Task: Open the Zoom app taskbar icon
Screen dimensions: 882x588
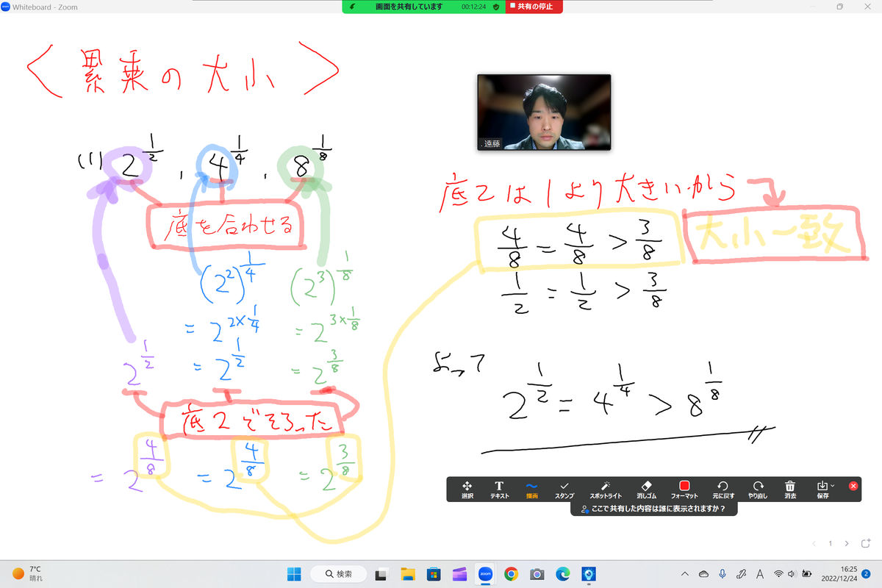Action: (x=485, y=574)
